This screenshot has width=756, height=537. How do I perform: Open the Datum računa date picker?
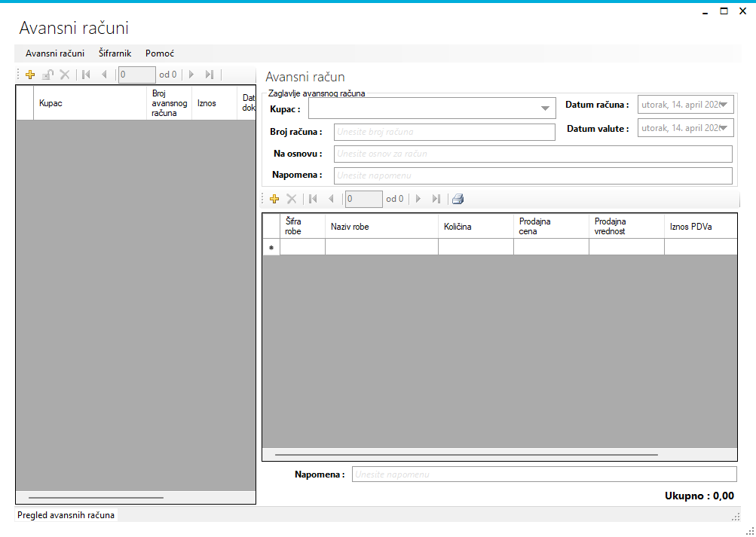pyautogui.click(x=725, y=105)
